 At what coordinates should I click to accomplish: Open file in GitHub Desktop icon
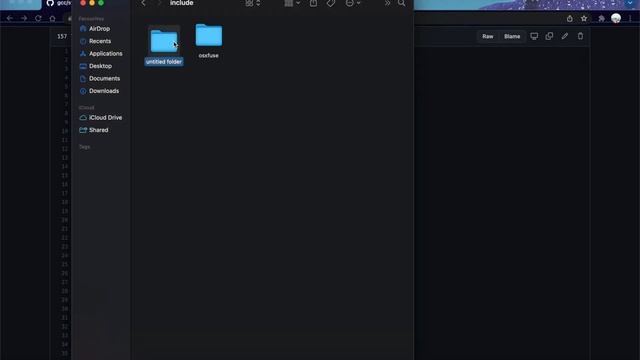point(534,36)
